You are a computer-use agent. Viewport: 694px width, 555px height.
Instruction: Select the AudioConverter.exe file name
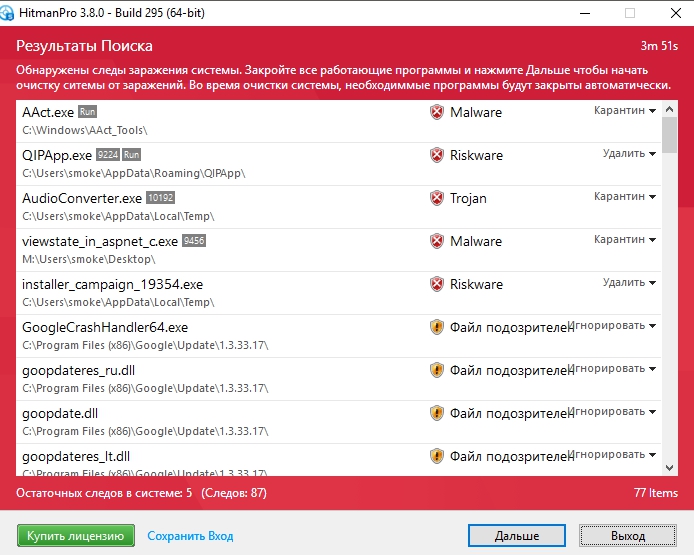(x=82, y=198)
